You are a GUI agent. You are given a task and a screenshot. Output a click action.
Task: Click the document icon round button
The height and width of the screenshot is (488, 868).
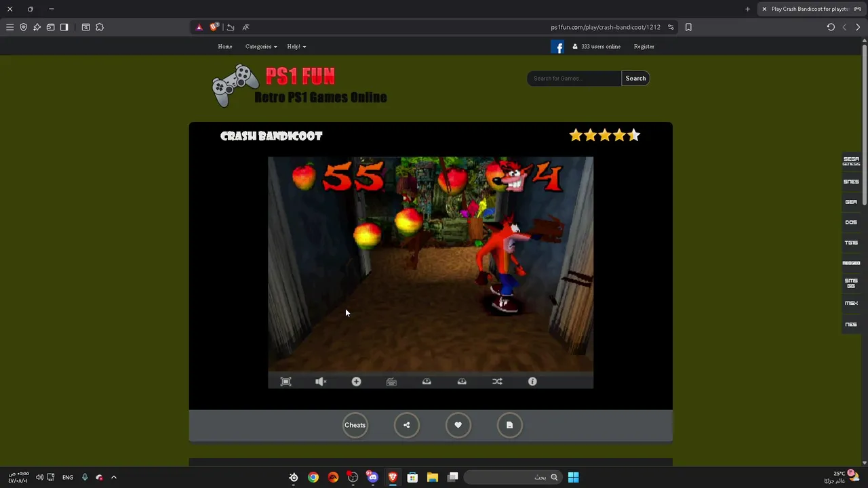tap(509, 425)
